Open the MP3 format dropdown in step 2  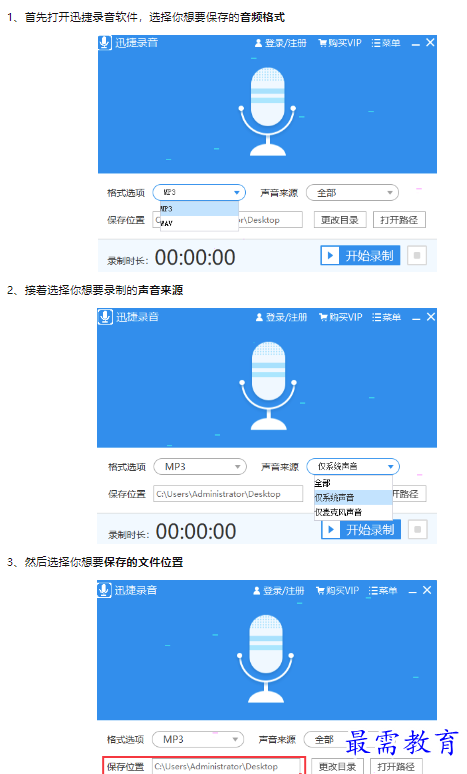[200, 466]
